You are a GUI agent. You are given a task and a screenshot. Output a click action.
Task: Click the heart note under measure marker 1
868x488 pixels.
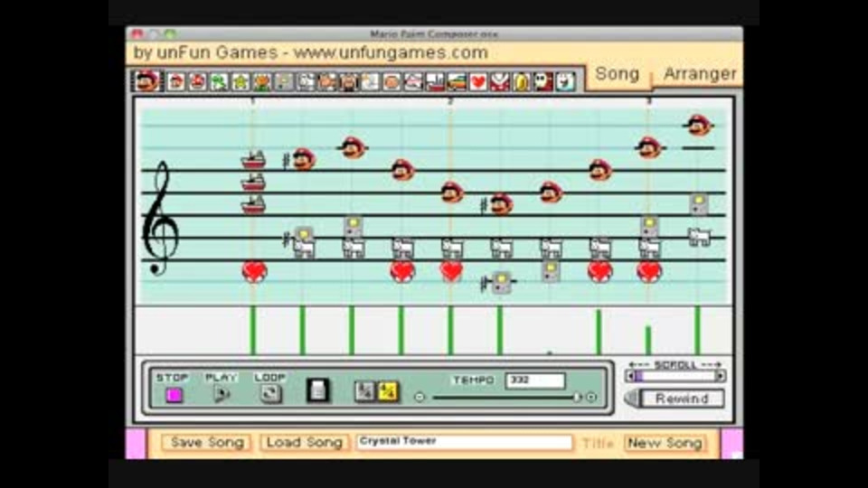pyautogui.click(x=254, y=272)
